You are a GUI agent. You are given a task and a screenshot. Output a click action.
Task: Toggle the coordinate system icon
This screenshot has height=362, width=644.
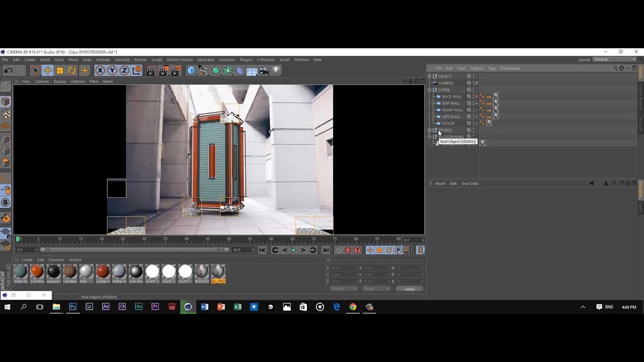tap(137, 71)
